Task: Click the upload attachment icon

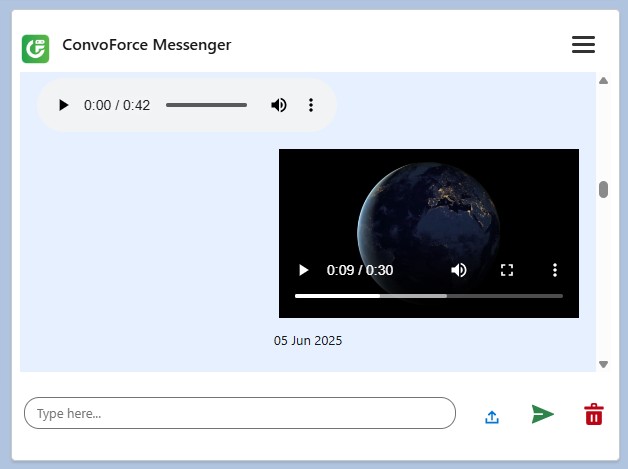Action: [492, 417]
